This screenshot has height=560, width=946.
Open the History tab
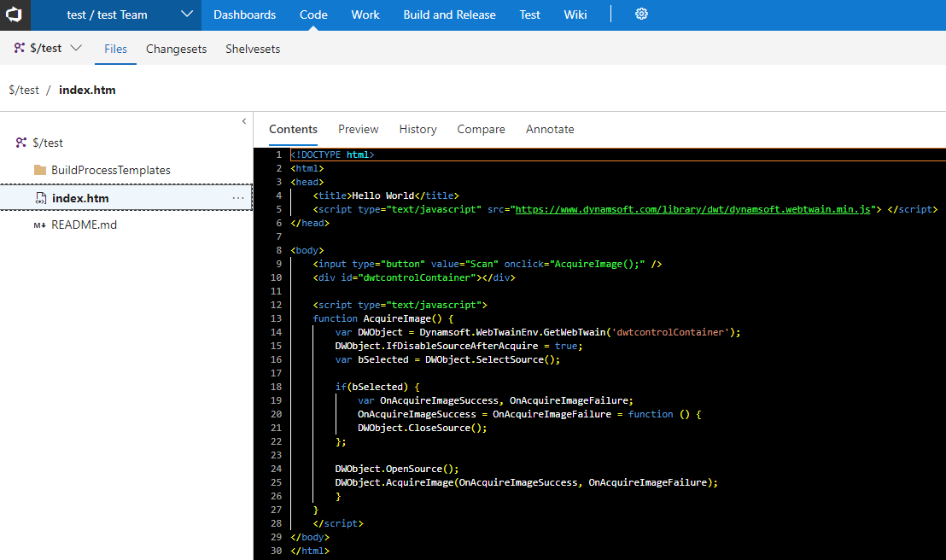(x=418, y=129)
